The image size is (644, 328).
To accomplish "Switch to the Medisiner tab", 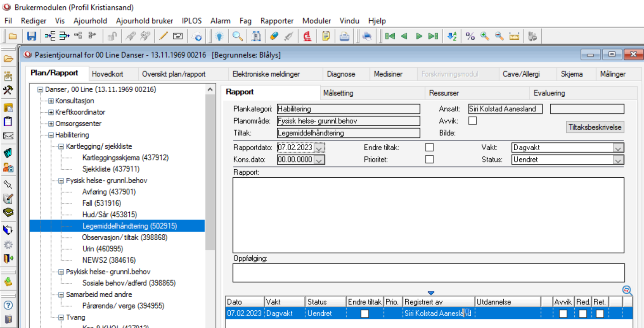I will point(388,74).
